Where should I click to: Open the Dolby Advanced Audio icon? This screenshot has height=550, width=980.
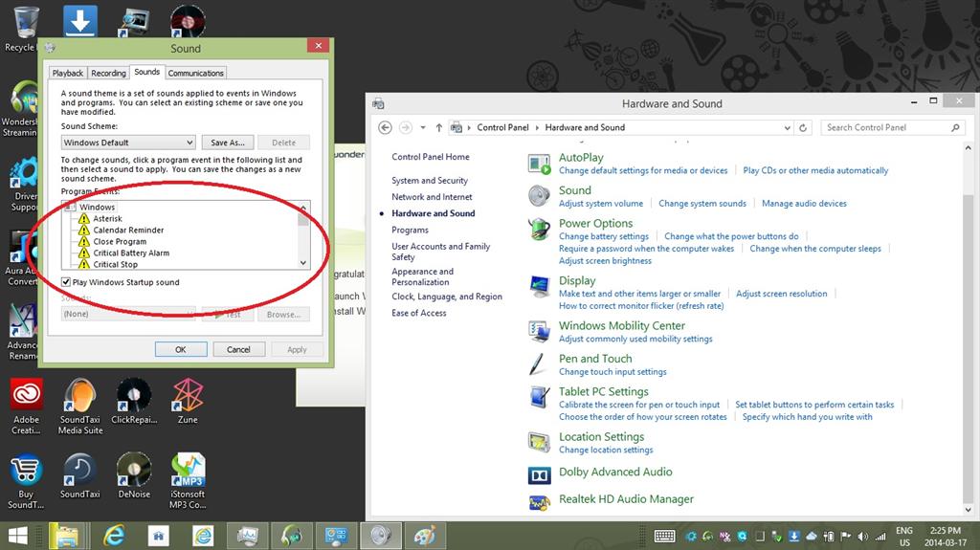(539, 475)
